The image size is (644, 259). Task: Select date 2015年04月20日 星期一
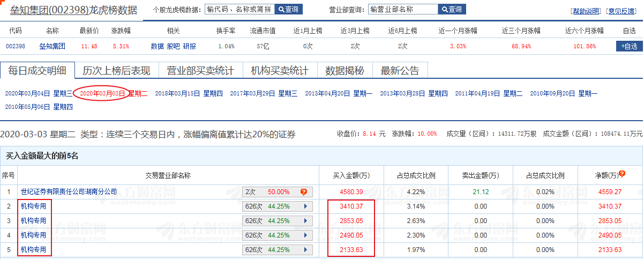339,93
